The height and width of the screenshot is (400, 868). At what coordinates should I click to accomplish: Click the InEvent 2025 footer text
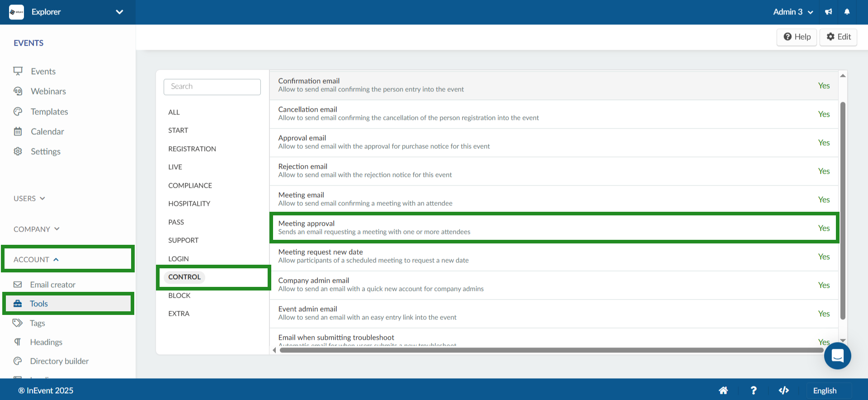(46, 390)
